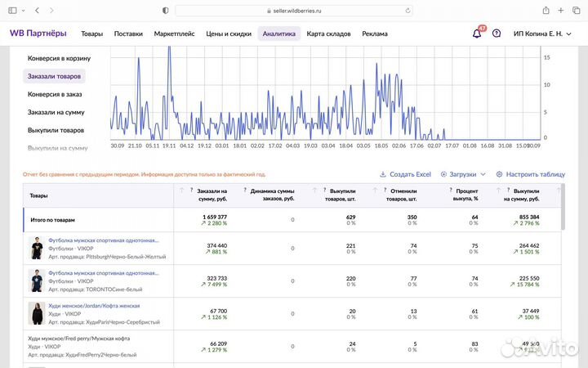
Task: Go forward with Safari forward arrow
Action: click(x=51, y=11)
